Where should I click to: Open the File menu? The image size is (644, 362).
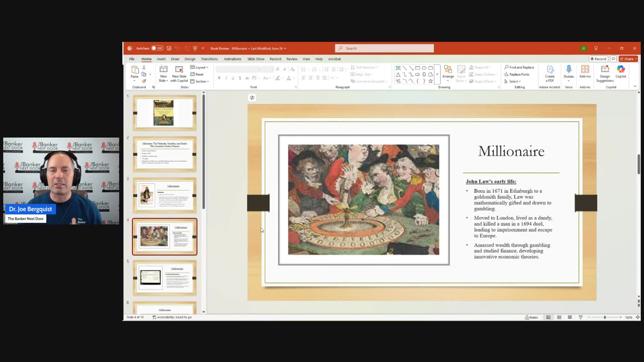coord(132,59)
